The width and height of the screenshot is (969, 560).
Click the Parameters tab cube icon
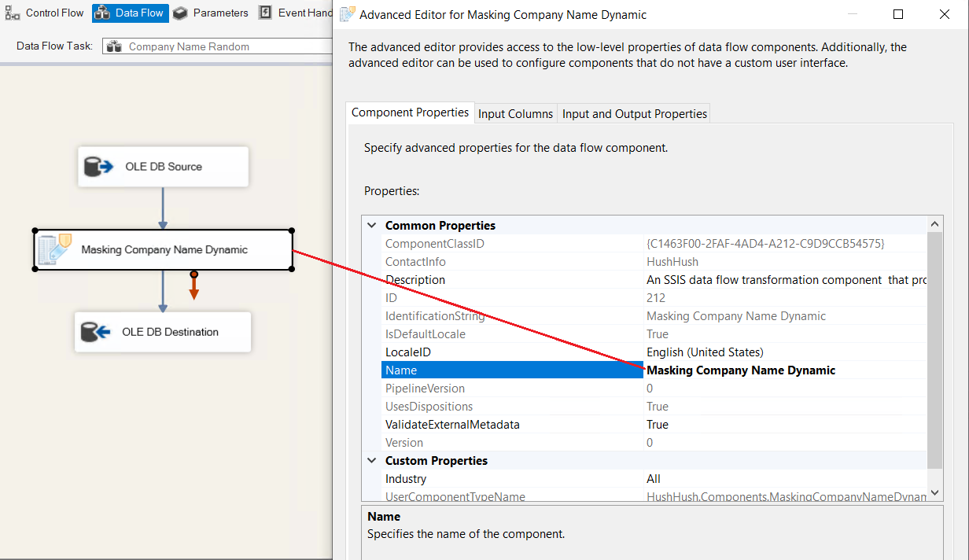click(181, 13)
